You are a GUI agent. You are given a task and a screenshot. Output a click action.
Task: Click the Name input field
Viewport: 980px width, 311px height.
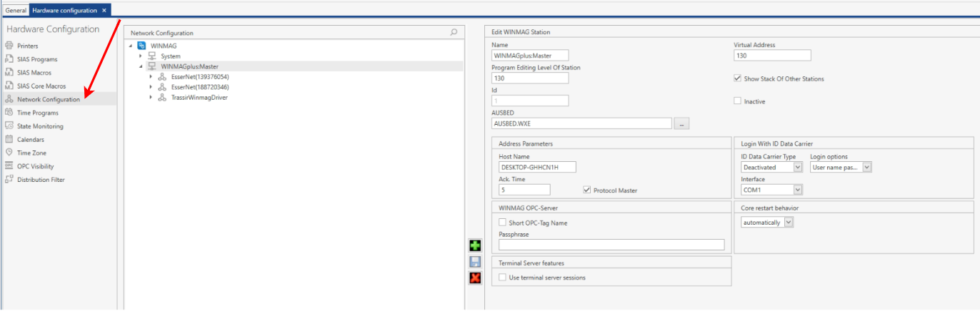(530, 56)
